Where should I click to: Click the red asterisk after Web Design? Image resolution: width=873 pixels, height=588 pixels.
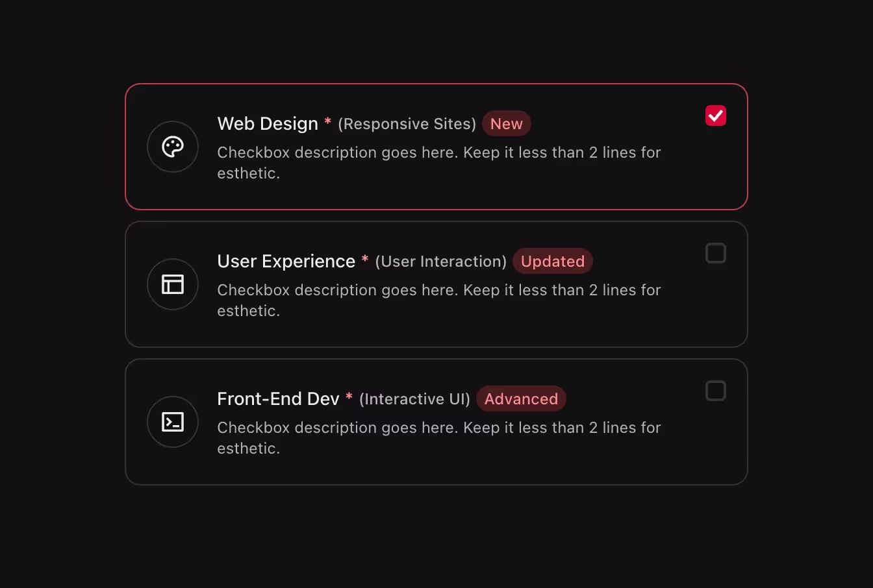coord(327,122)
